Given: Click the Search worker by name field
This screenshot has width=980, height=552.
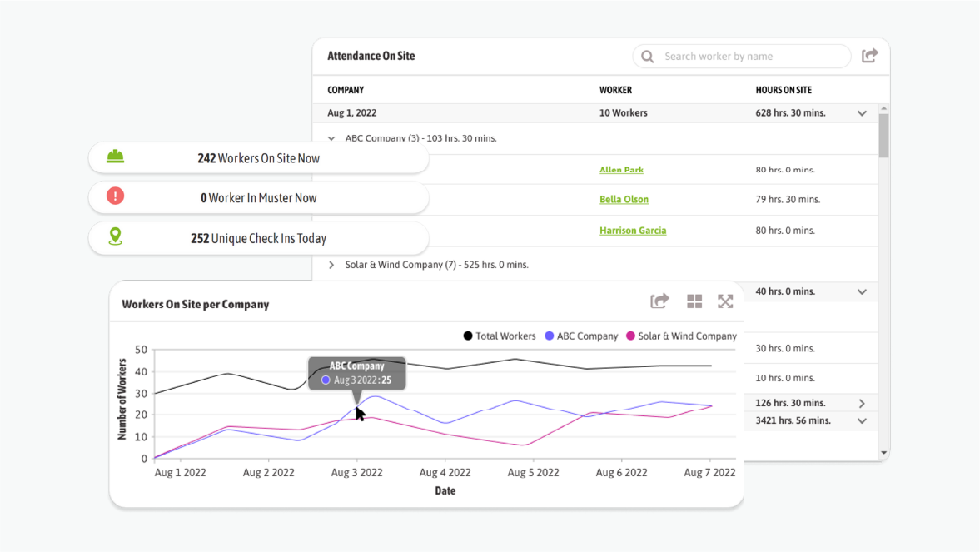Looking at the screenshot, I should click(x=749, y=57).
